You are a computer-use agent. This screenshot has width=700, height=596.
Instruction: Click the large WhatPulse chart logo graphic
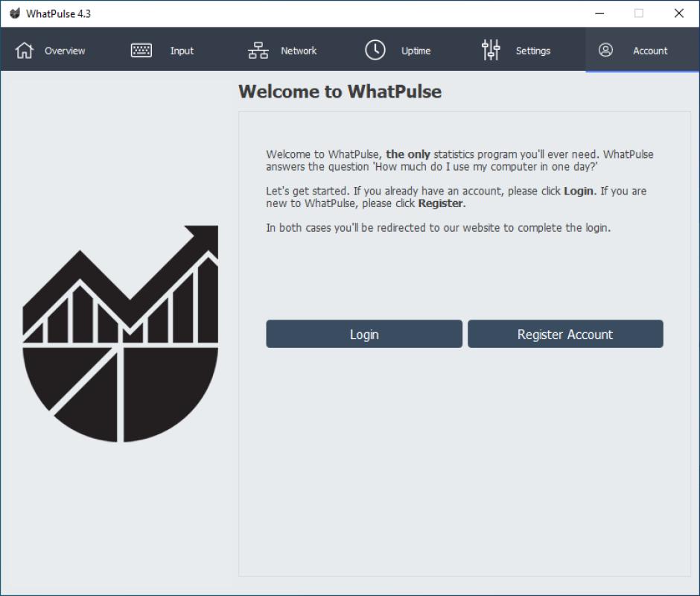pos(121,333)
